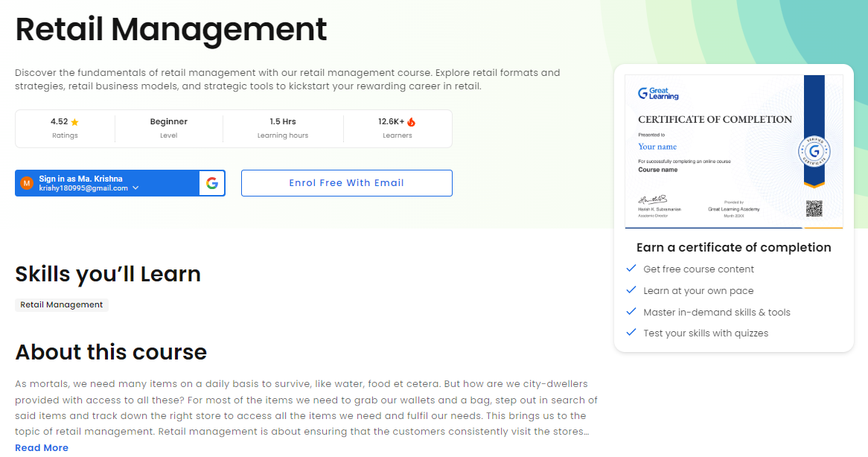The image size is (868, 457).
Task: Click Master in-demand skills & tools text
Action: [x=717, y=312]
